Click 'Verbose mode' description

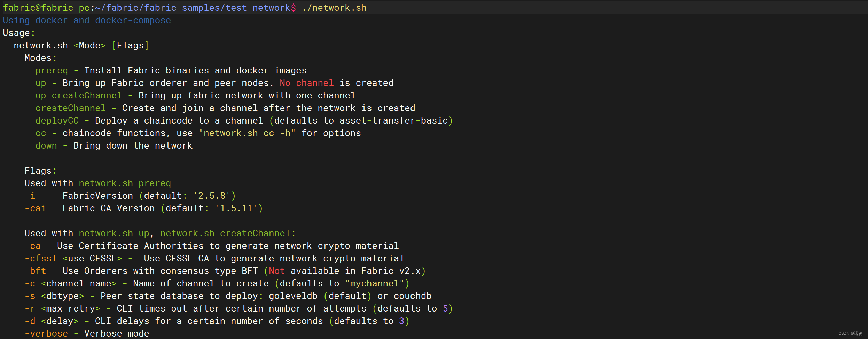pyautogui.click(x=117, y=333)
